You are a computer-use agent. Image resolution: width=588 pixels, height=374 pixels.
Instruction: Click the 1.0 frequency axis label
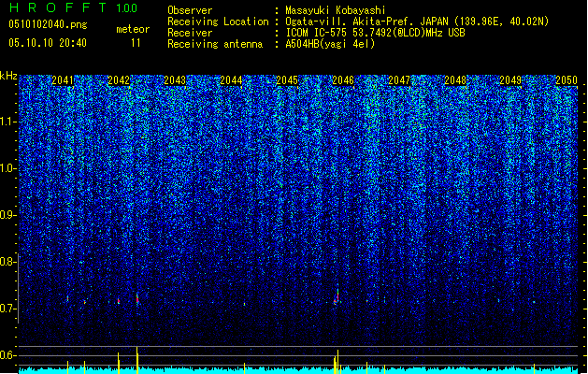click(8, 168)
